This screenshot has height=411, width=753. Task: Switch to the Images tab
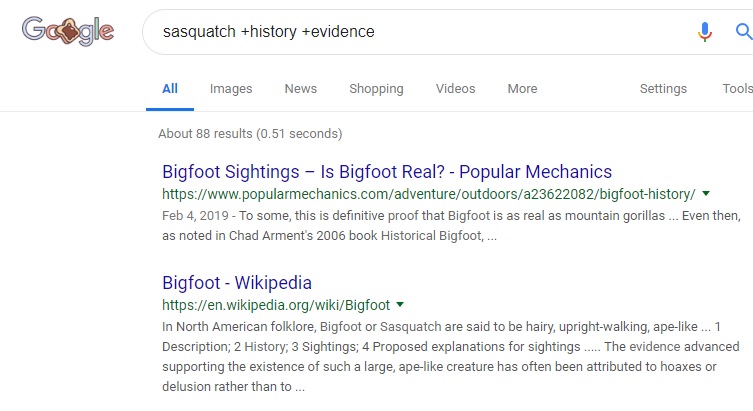231,89
